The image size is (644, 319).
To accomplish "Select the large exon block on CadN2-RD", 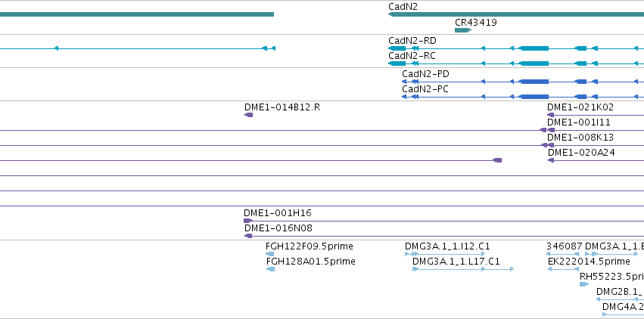I will pyautogui.click(x=534, y=48).
